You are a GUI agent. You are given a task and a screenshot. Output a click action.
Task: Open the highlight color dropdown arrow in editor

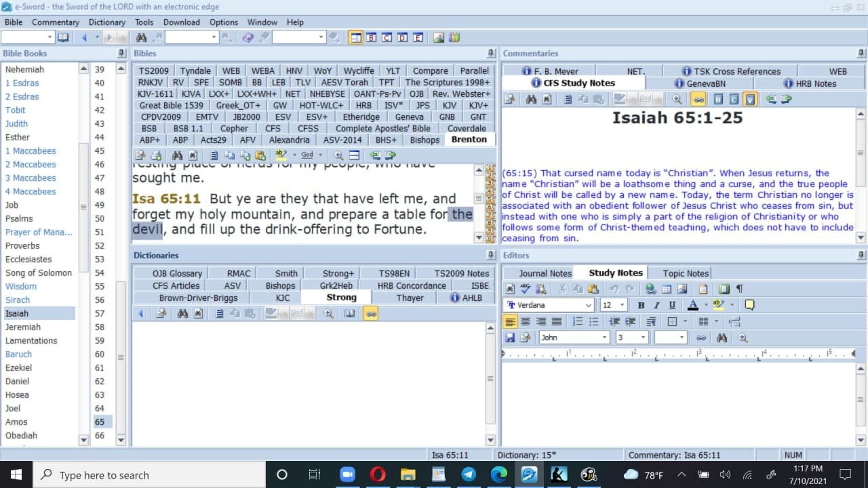click(x=732, y=305)
